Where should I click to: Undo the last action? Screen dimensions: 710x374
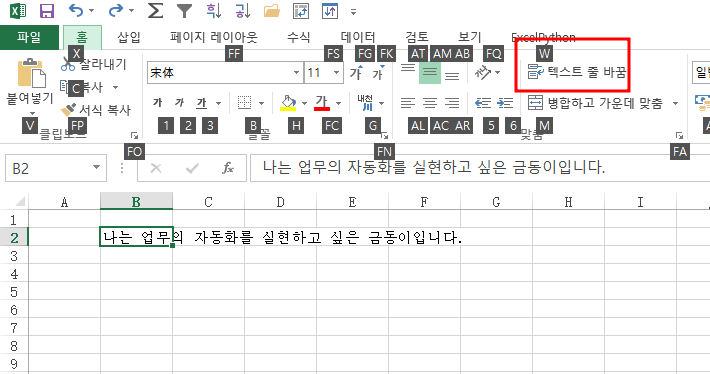[x=76, y=10]
